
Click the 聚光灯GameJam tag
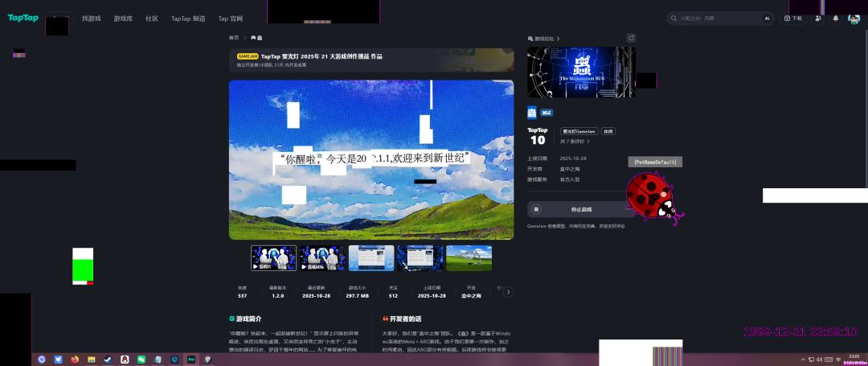pos(579,131)
